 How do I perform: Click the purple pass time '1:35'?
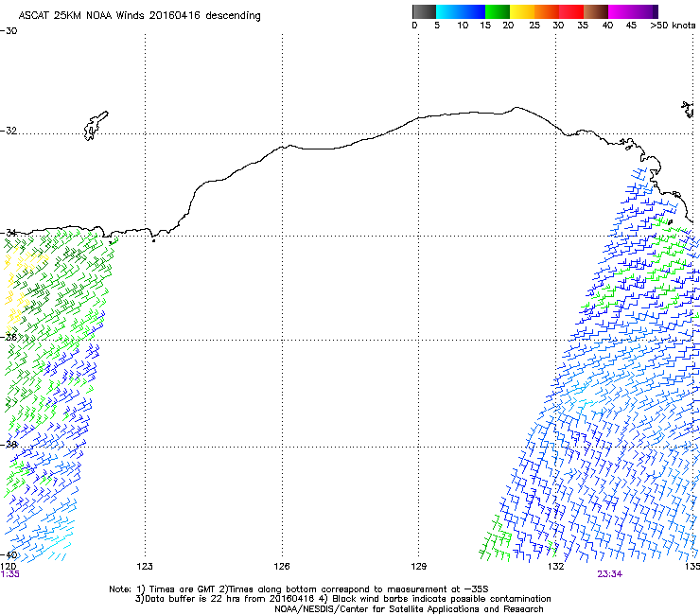(9, 574)
